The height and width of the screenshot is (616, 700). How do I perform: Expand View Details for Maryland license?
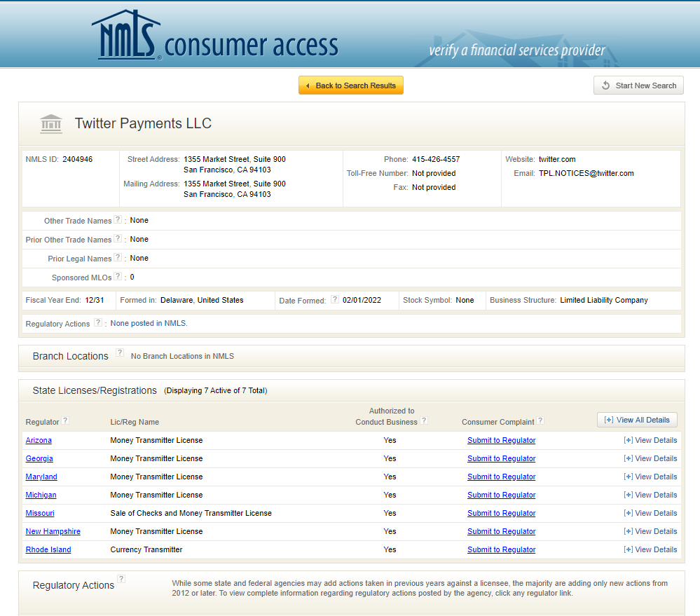650,477
